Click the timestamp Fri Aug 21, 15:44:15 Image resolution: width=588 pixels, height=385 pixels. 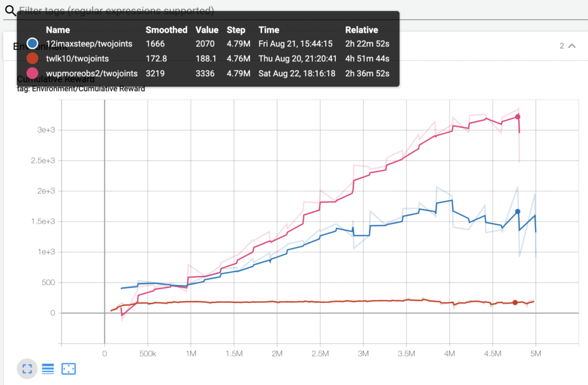[296, 44]
